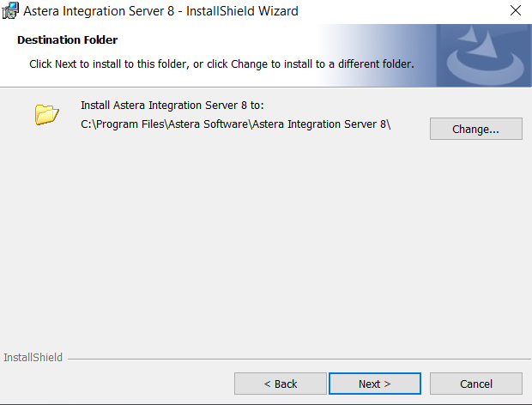Viewport: 532px width, 405px height.
Task: Click the InstallShield label at bottom left
Action: [33, 358]
